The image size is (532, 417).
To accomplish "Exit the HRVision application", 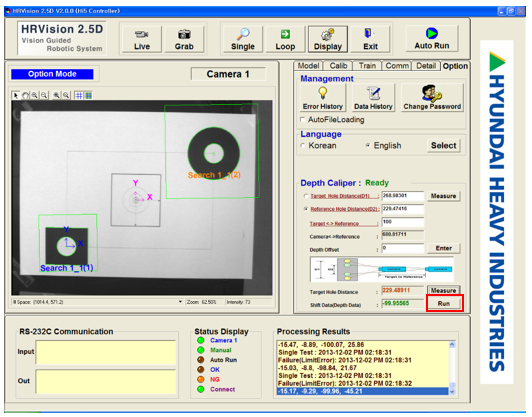I will [x=370, y=39].
